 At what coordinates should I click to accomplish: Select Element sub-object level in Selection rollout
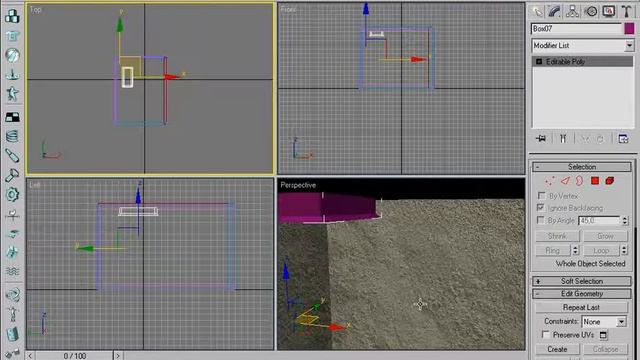point(610,181)
